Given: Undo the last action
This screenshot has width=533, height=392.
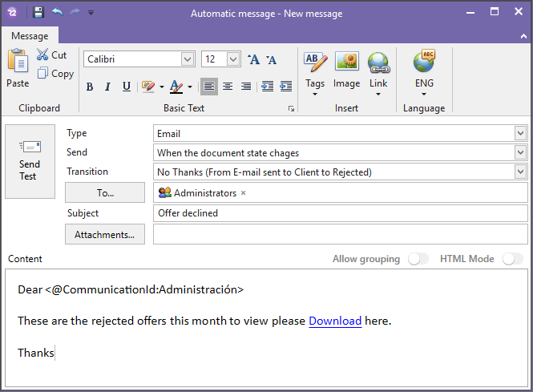Looking at the screenshot, I should point(58,12).
